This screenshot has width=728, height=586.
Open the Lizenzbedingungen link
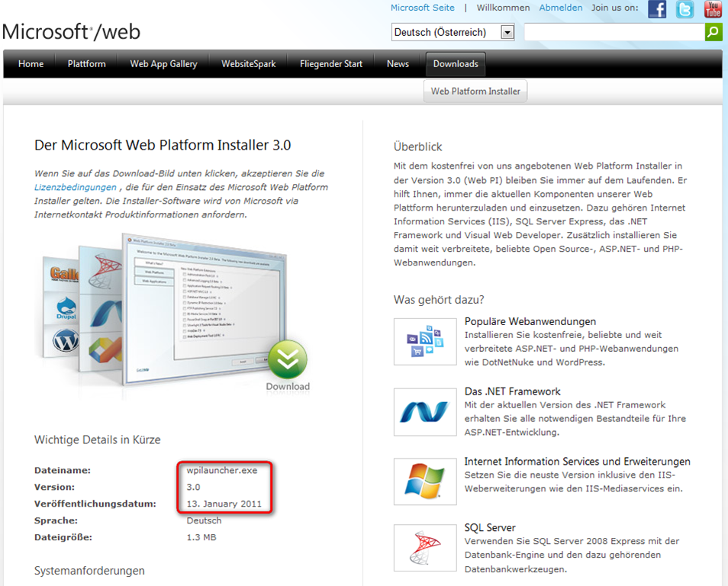[x=76, y=187]
